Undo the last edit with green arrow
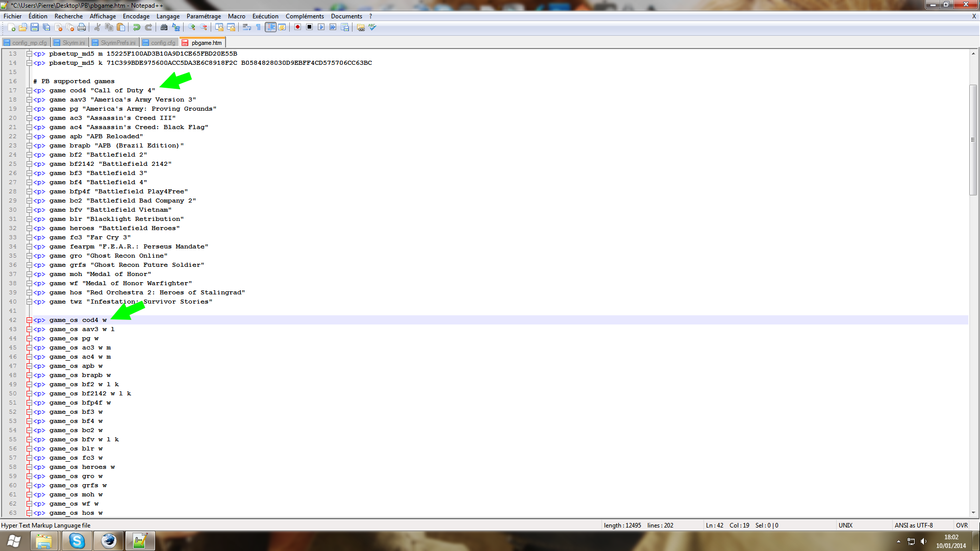980x551 pixels. [137, 28]
